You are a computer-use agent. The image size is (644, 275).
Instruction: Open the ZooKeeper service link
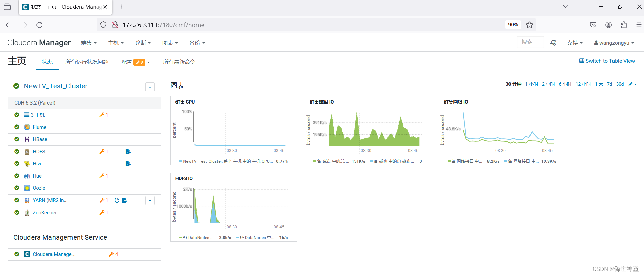click(45, 213)
